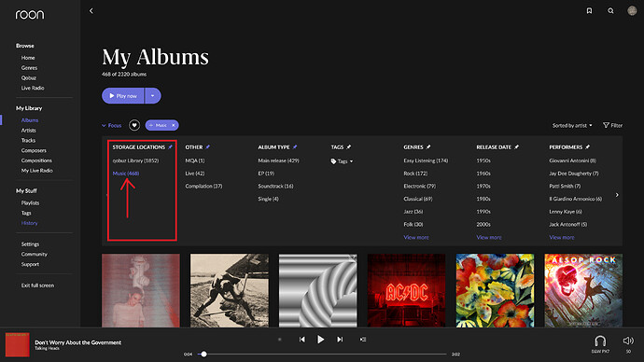644x362 pixels.
Task: Open Live Radio in sidebar
Action: click(x=33, y=88)
